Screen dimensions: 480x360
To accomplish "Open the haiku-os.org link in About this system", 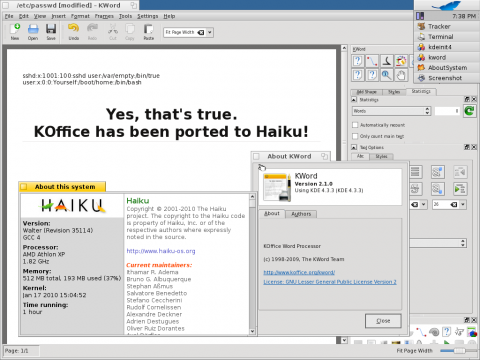I will (x=161, y=251).
